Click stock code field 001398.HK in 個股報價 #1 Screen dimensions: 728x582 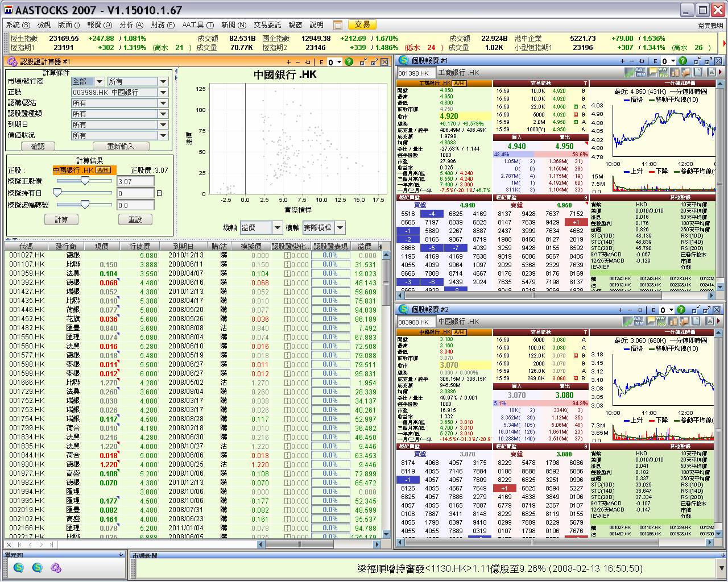(x=416, y=73)
